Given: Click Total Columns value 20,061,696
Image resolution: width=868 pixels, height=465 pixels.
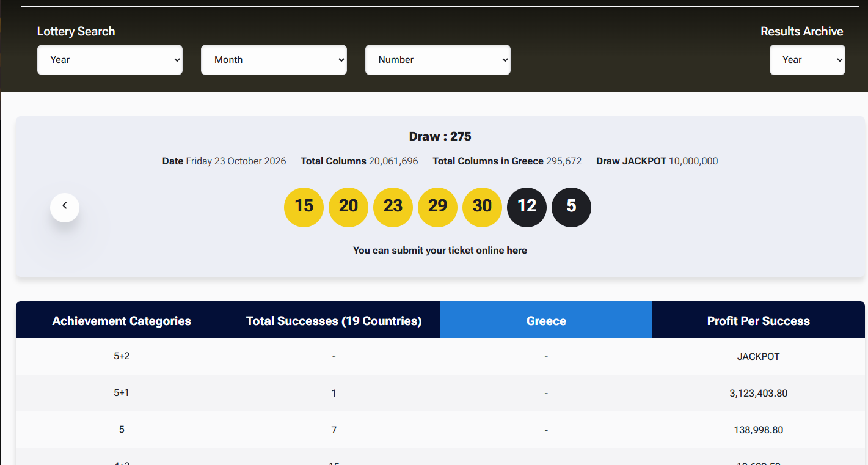Looking at the screenshot, I should coord(393,161).
